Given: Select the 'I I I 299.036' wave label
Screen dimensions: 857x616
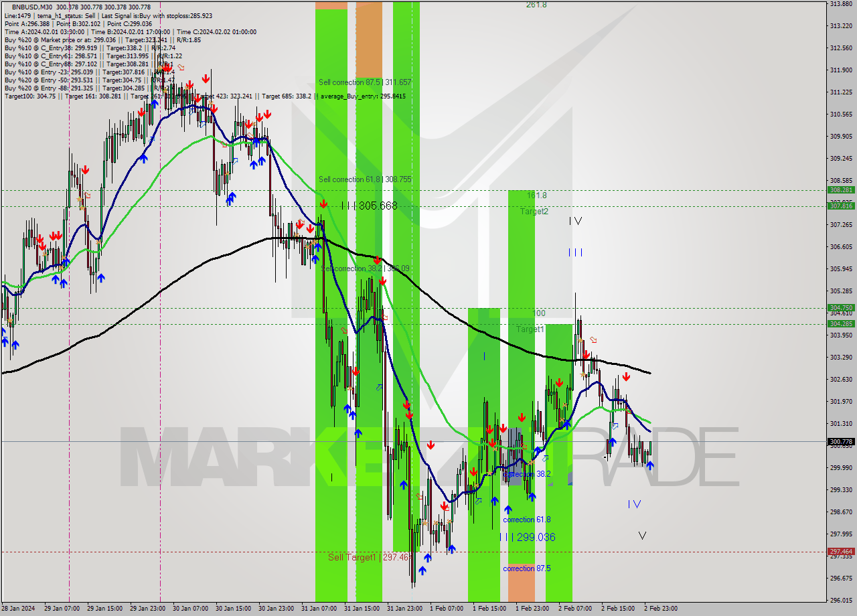Looking at the screenshot, I should point(528,537).
